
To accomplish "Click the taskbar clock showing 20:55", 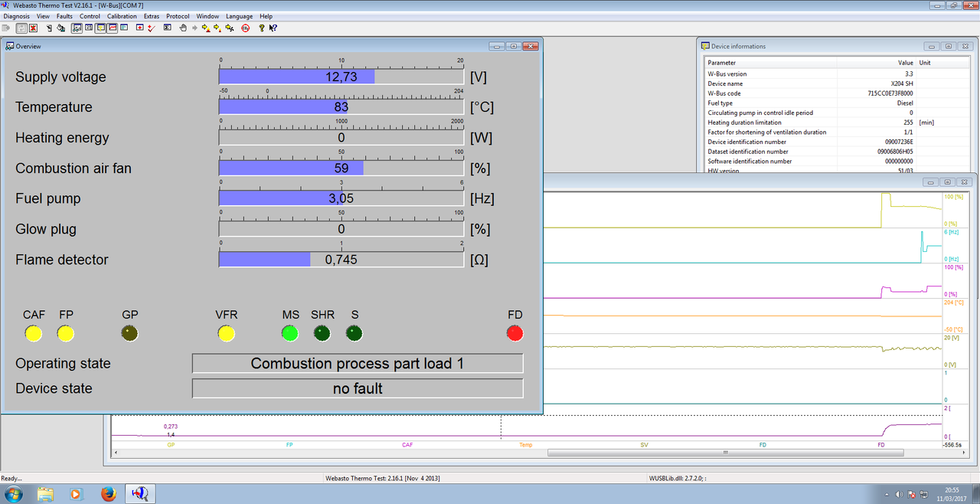I will pos(951,493).
